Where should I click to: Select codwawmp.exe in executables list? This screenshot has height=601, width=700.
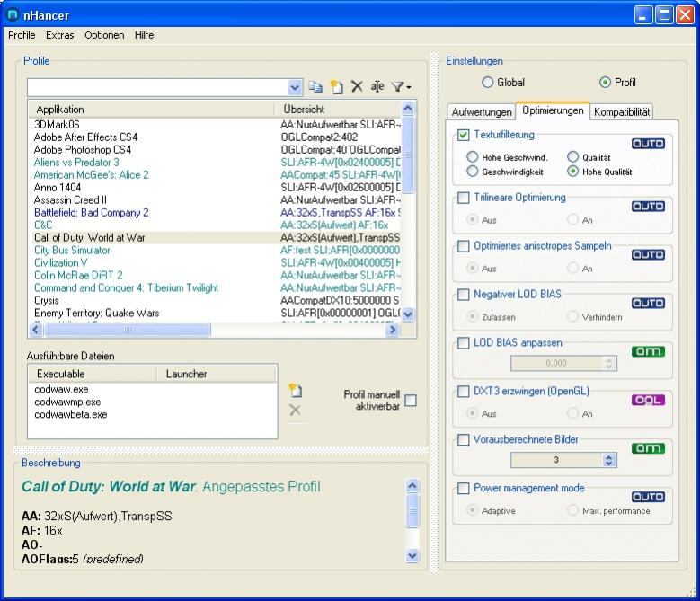pyautogui.click(x=67, y=402)
